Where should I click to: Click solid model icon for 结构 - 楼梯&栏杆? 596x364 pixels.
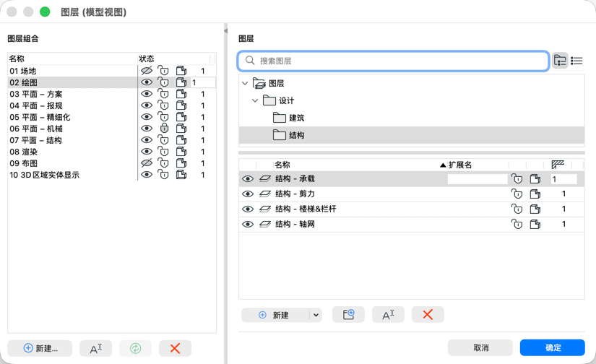click(x=535, y=209)
